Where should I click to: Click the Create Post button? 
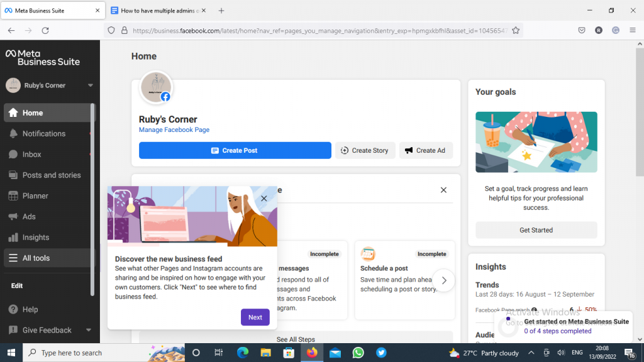[235, 151]
